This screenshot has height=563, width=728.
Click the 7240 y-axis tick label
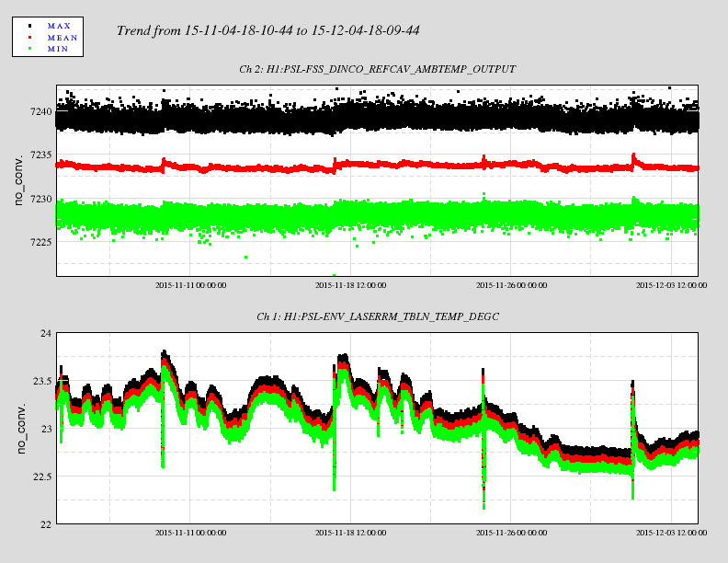tap(40, 111)
